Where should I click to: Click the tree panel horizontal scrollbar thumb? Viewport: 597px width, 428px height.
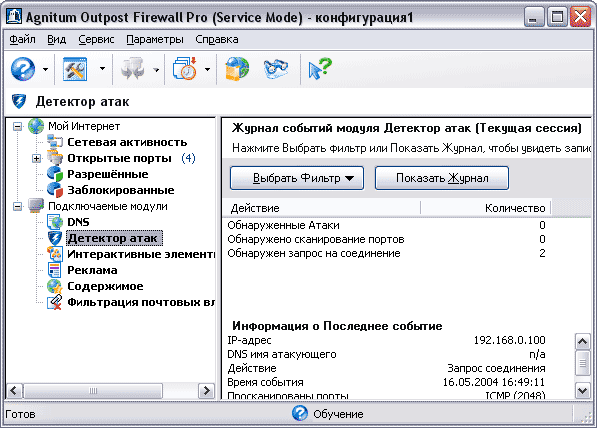tap(93, 391)
